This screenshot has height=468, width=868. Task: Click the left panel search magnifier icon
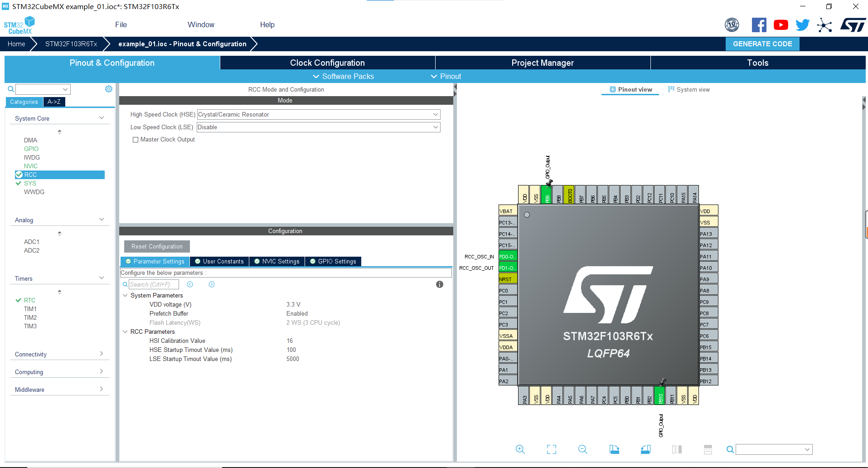(11, 89)
